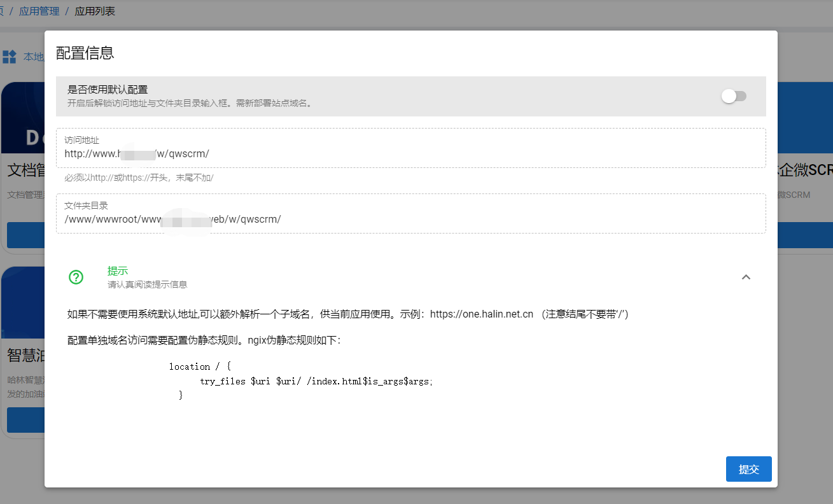Click the 访问地址 input field

coord(410,148)
